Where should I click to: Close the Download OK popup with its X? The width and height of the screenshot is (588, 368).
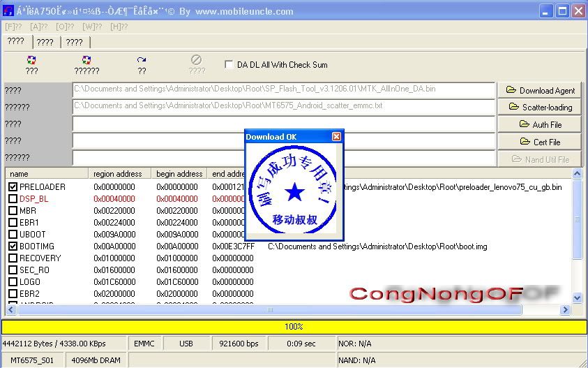[x=336, y=137]
